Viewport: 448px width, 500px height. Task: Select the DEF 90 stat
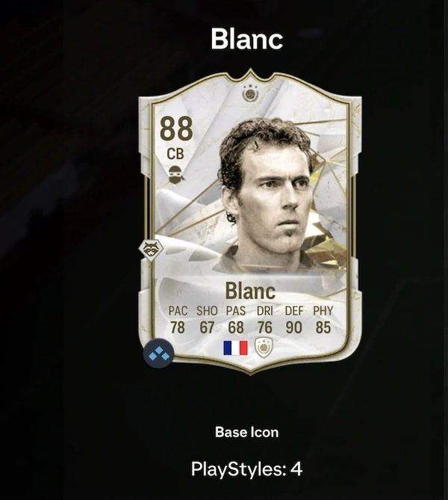tap(293, 320)
